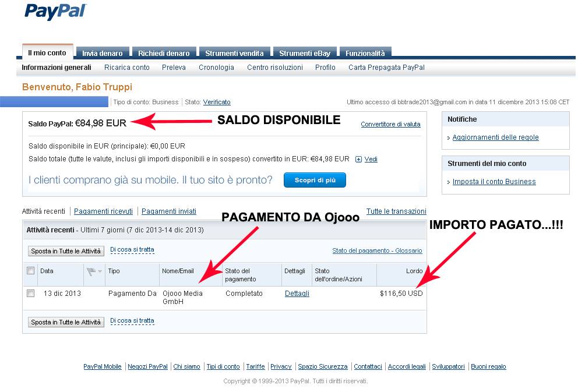Select Informazioni generali submenu
Viewport: 578px width, 392px height.
57,68
